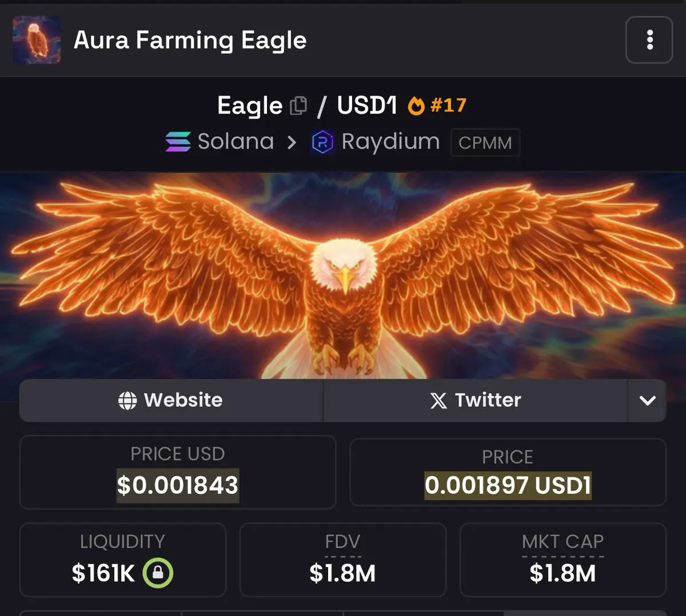Expand more social links chevron
Screen dimensions: 686x616
coord(647,401)
